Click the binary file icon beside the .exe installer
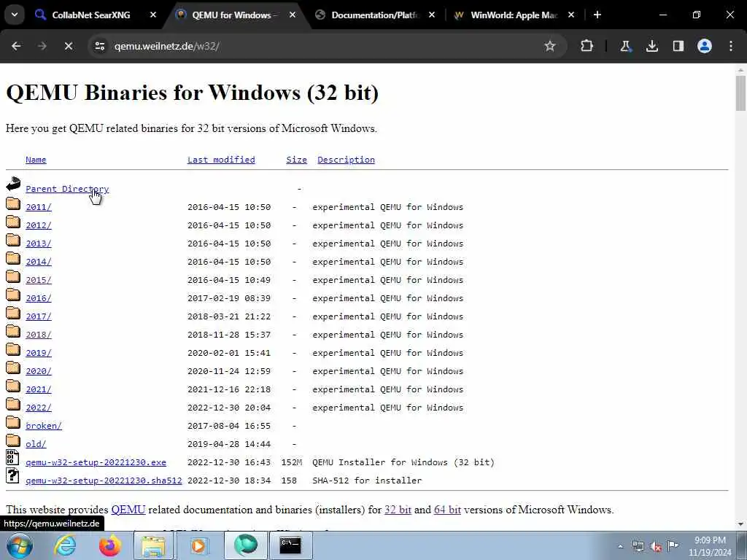747x560 pixels. click(12, 457)
